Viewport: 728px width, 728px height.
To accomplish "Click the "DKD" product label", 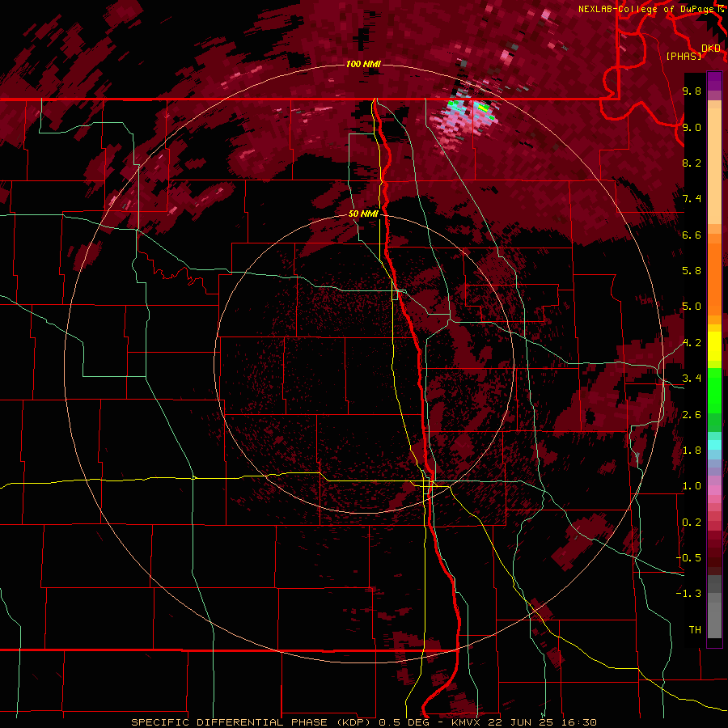I will click(711, 49).
